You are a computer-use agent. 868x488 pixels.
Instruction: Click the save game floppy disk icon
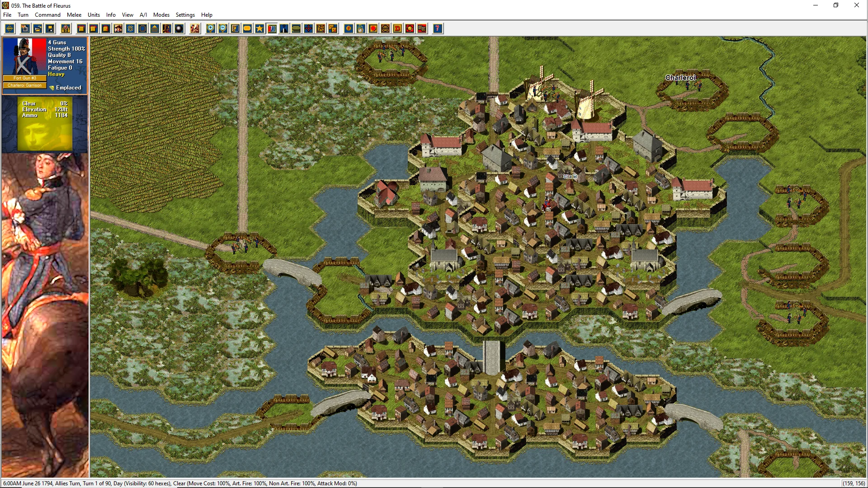pos(50,29)
